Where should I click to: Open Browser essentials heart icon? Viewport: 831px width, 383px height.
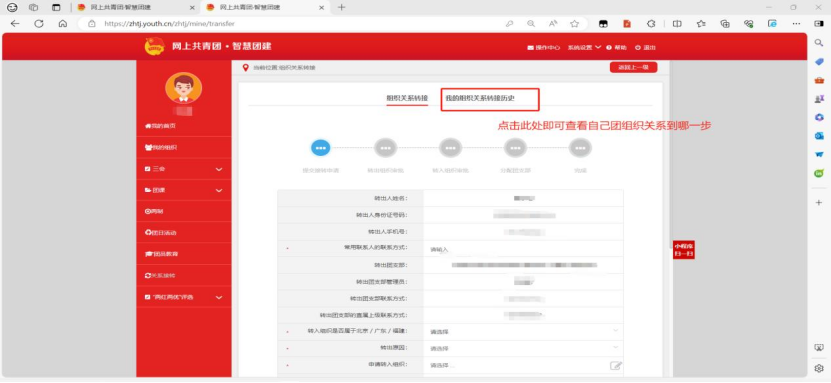point(749,23)
